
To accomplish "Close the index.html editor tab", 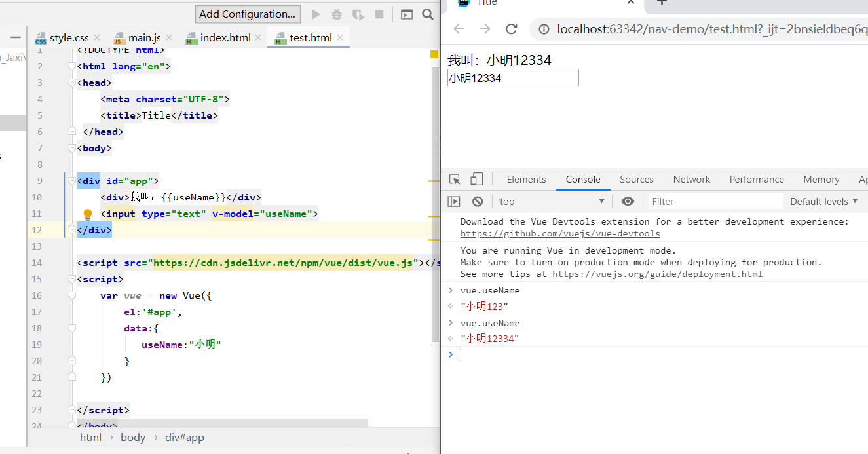I will pyautogui.click(x=258, y=38).
